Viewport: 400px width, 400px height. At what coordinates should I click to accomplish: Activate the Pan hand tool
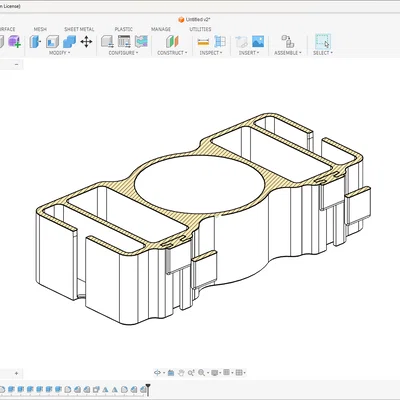(x=181, y=373)
